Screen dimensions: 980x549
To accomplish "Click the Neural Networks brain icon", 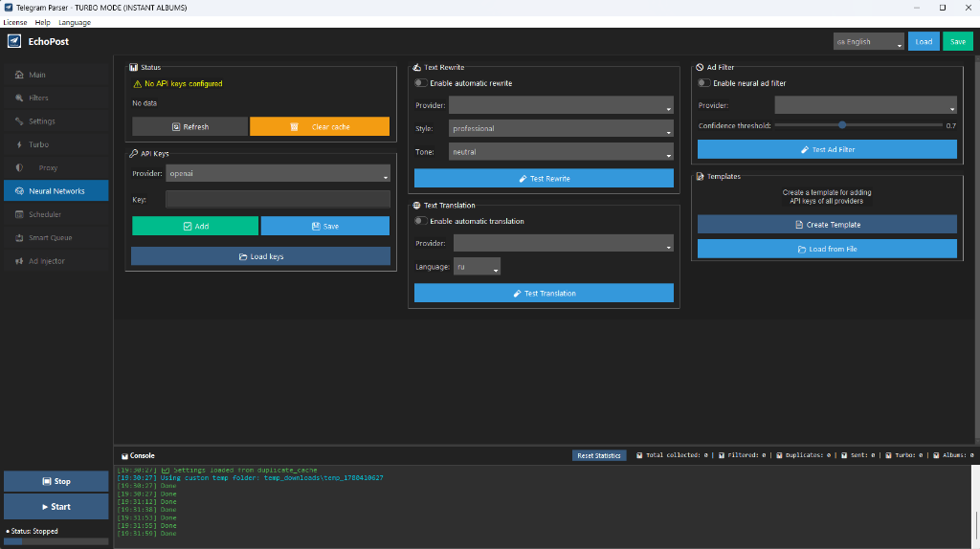I will pyautogui.click(x=19, y=191).
